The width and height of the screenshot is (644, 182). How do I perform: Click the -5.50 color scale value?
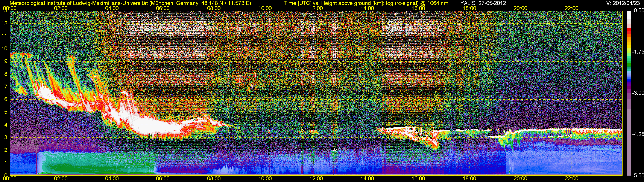pos(638,175)
